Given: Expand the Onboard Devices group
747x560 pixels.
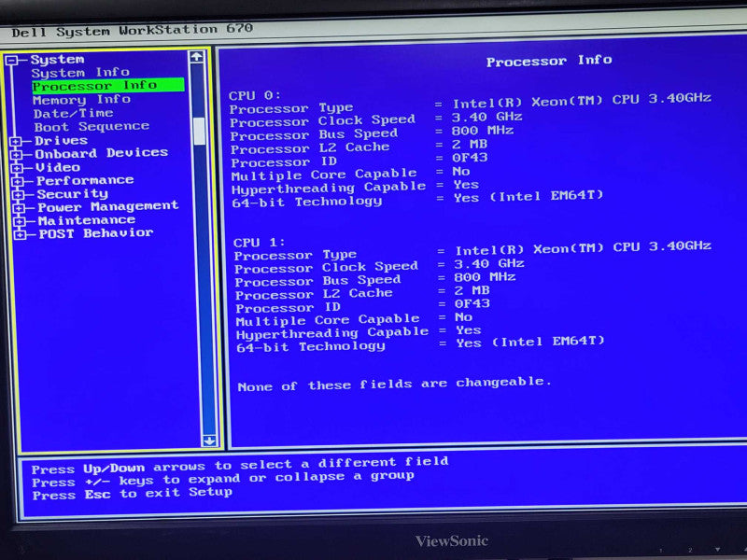Looking at the screenshot, I should click(16, 155).
